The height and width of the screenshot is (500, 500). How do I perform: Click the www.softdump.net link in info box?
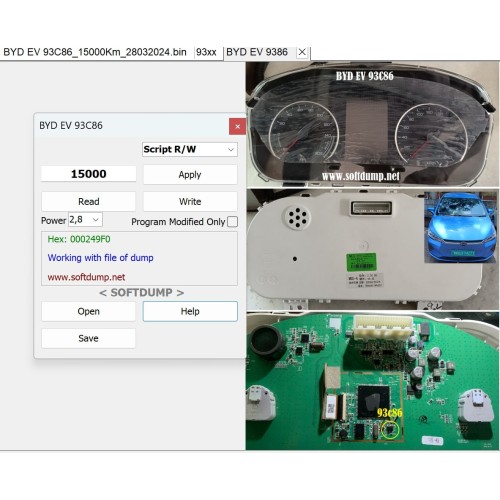86,277
